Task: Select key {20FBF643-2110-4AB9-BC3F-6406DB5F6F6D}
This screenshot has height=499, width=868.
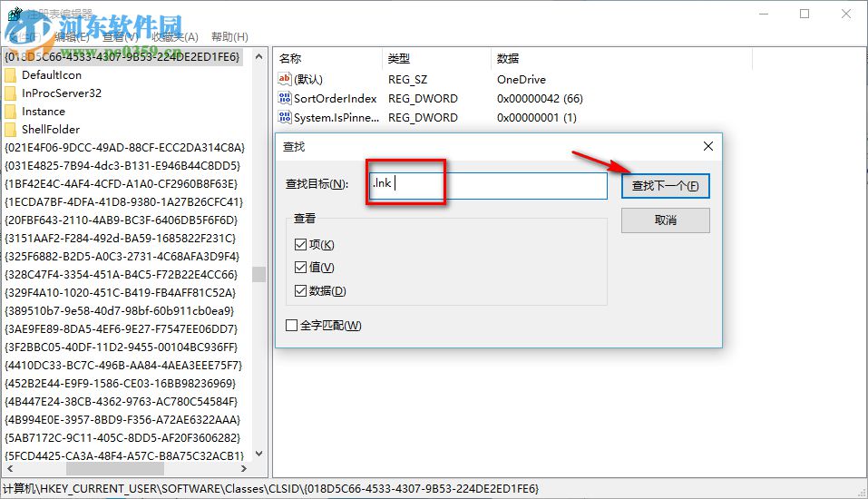Action: click(x=122, y=220)
